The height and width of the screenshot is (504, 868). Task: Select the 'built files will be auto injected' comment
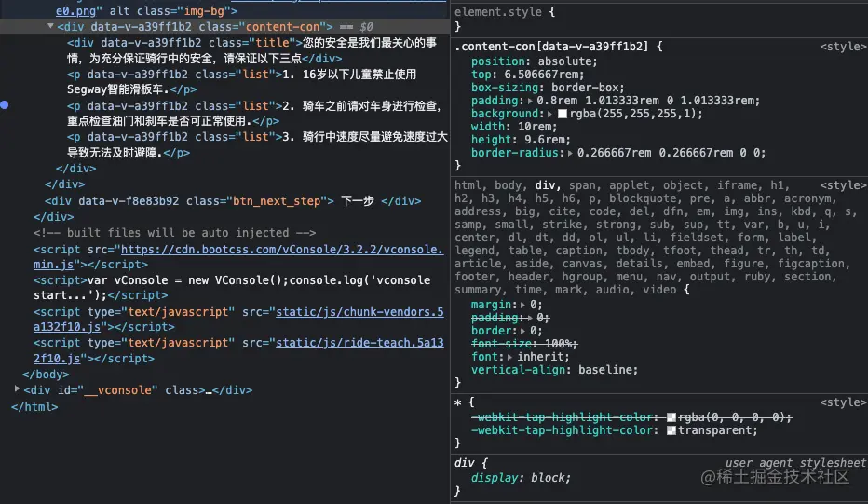(x=175, y=233)
